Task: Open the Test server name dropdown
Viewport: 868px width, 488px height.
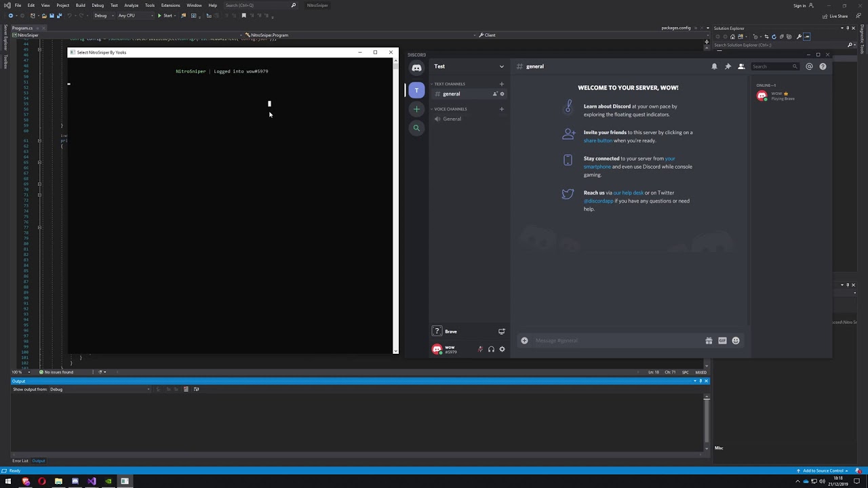Action: click(x=469, y=66)
